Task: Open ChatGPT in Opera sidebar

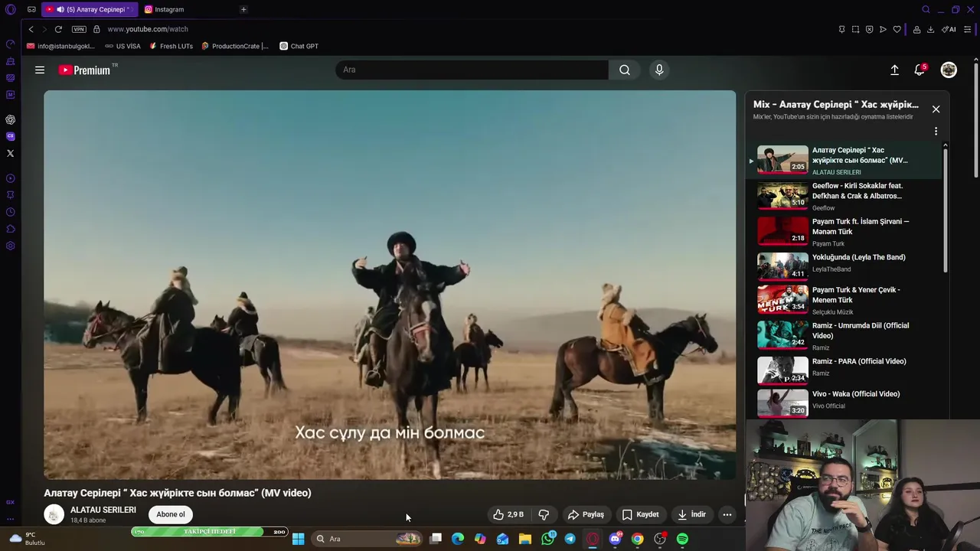Action: tap(11, 119)
